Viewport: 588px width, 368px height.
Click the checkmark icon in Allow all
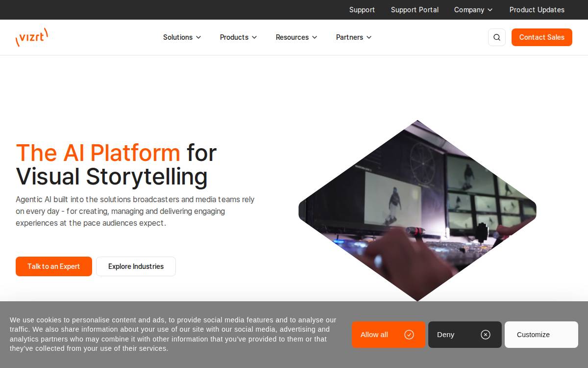(409, 335)
